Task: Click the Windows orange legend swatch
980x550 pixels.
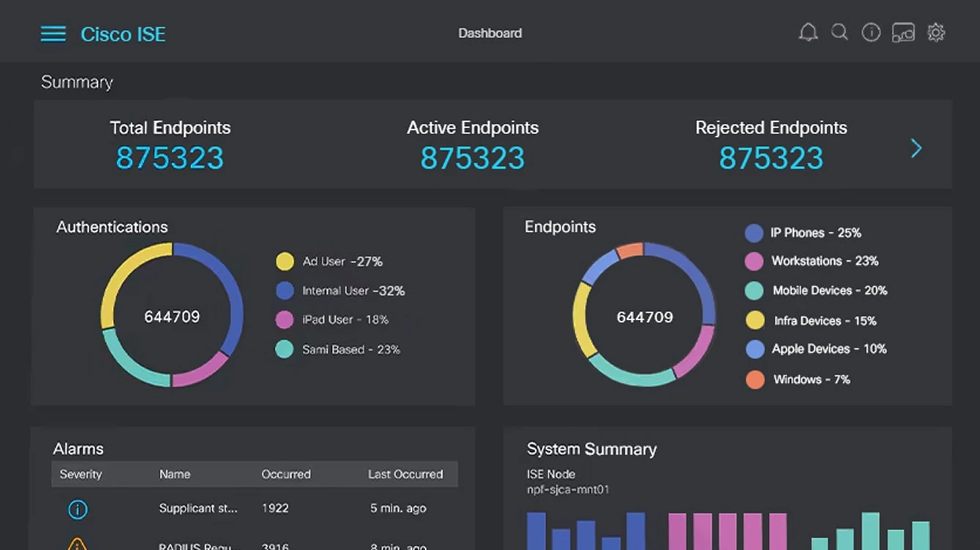Action: tap(755, 379)
